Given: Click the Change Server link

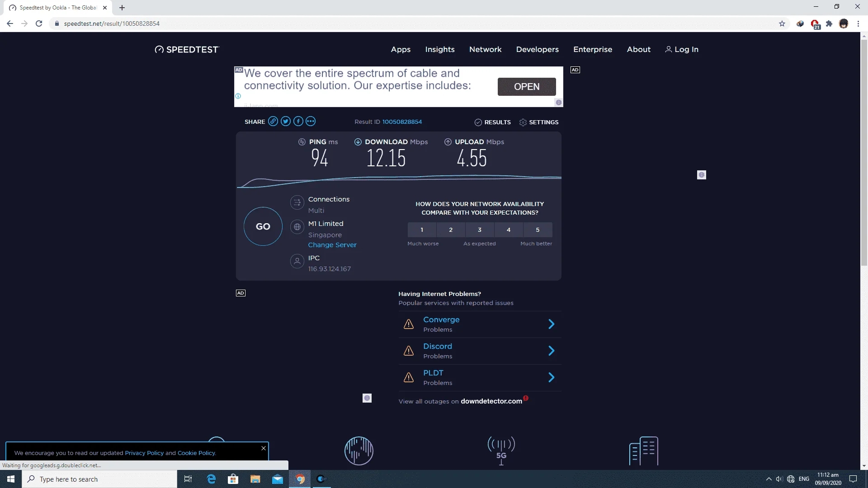Looking at the screenshot, I should 332,245.
